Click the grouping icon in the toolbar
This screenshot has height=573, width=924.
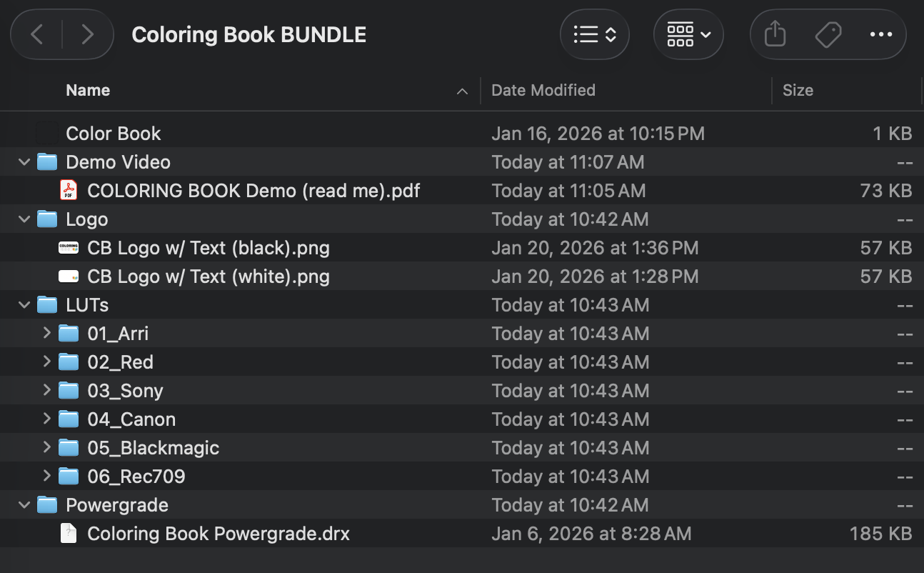681,34
